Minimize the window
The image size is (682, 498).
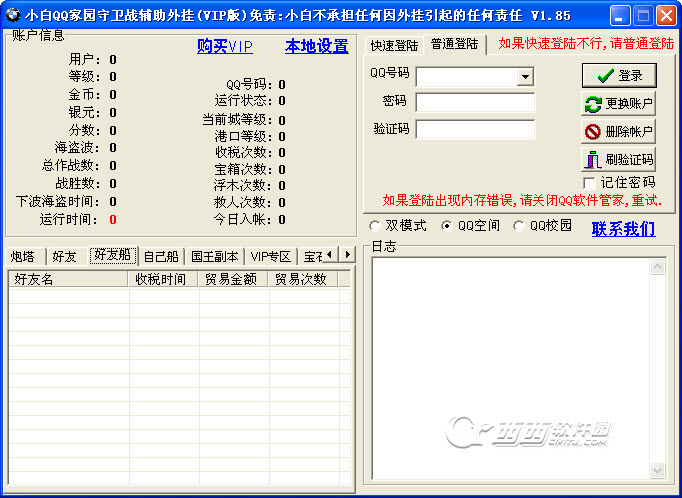(620, 16)
